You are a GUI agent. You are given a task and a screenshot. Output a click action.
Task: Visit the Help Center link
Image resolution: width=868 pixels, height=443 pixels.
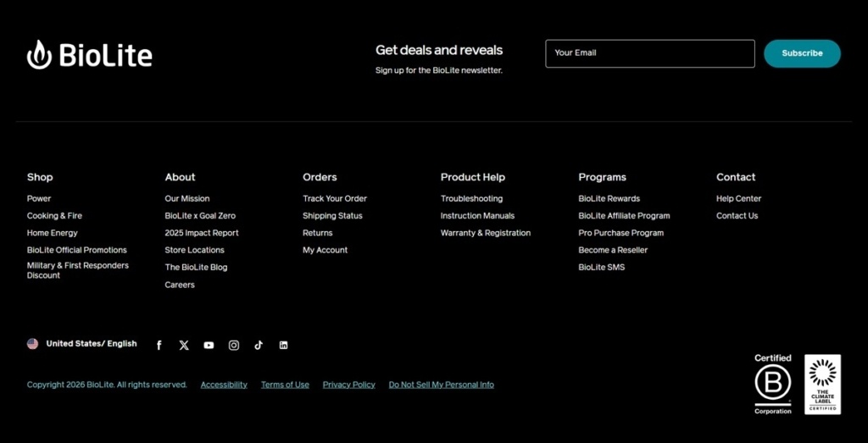click(738, 198)
